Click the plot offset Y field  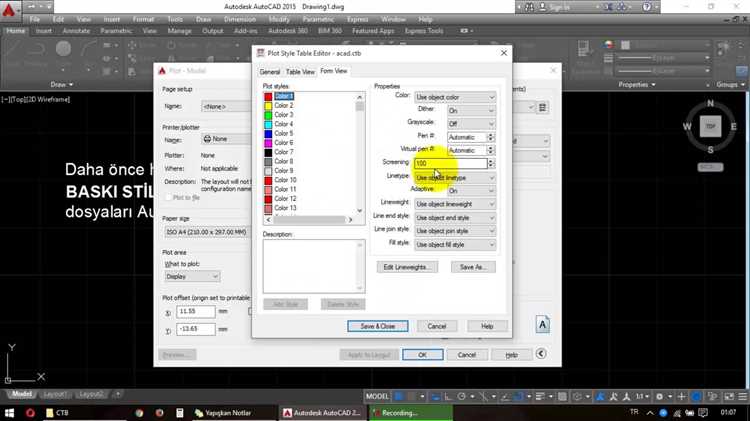pyautogui.click(x=196, y=329)
